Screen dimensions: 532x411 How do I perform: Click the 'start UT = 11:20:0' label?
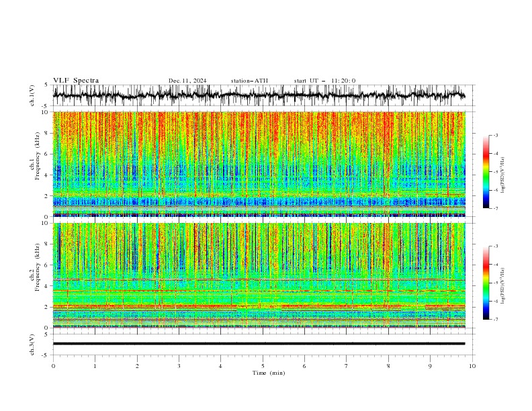click(324, 81)
